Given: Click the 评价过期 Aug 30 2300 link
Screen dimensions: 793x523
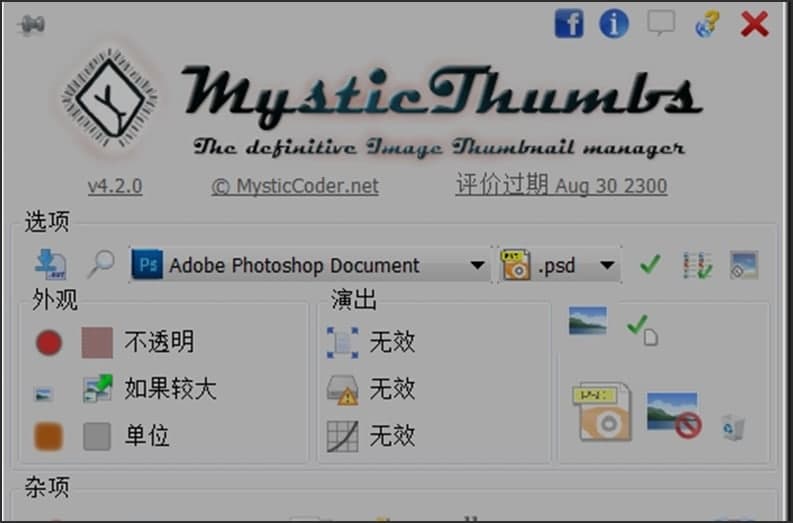Looking at the screenshot, I should (561, 186).
